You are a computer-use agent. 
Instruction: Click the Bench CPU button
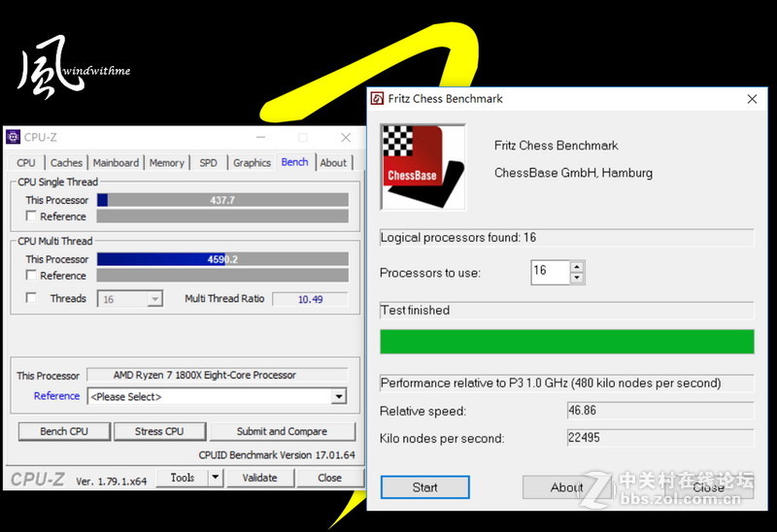pyautogui.click(x=64, y=431)
